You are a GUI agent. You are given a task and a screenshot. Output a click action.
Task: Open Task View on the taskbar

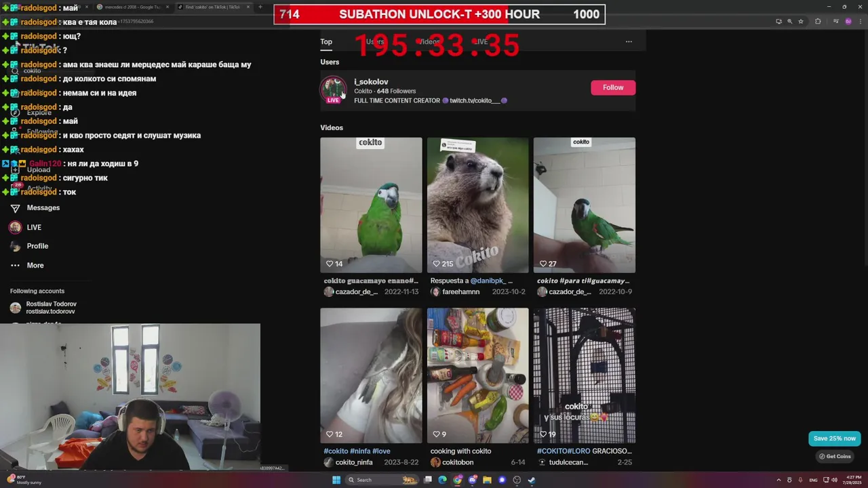click(428, 480)
